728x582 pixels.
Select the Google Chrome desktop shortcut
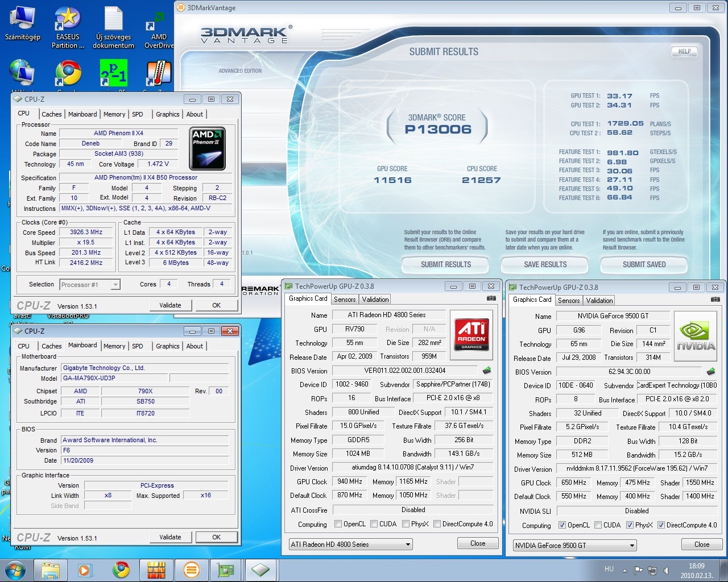pyautogui.click(x=68, y=73)
